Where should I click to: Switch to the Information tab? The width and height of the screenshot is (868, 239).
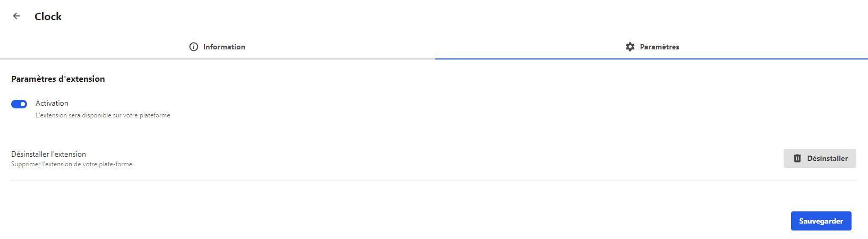(x=218, y=47)
